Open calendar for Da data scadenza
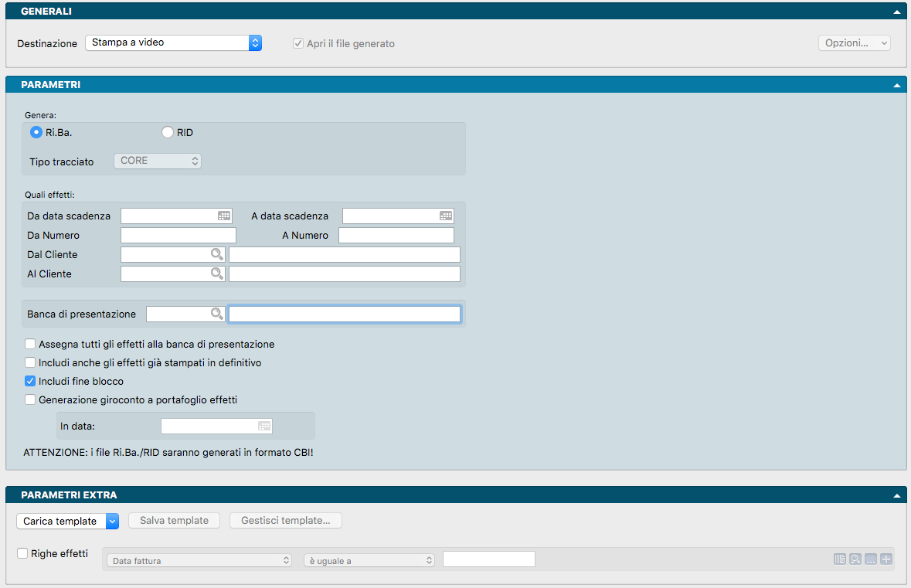Image resolution: width=911 pixels, height=588 pixels. 224,216
